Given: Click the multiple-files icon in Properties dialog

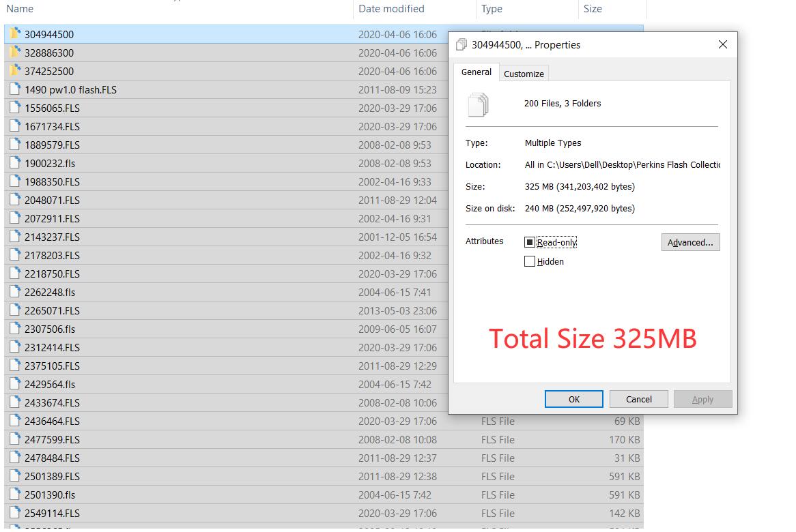Looking at the screenshot, I should [x=478, y=105].
